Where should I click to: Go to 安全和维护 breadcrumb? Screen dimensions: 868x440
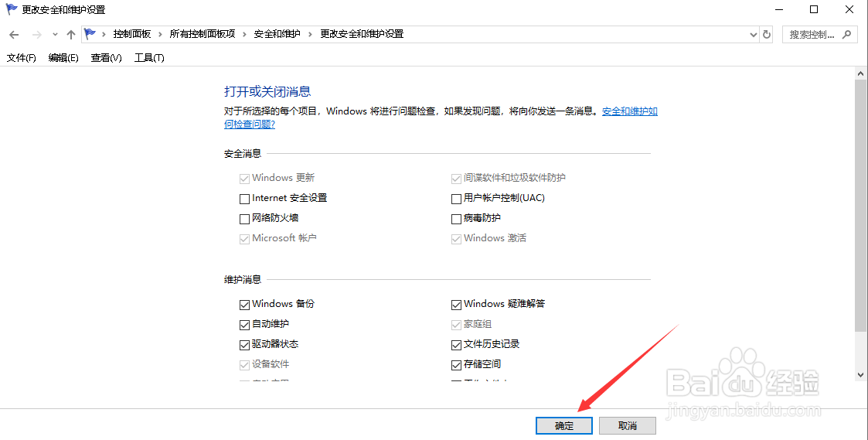pos(277,34)
